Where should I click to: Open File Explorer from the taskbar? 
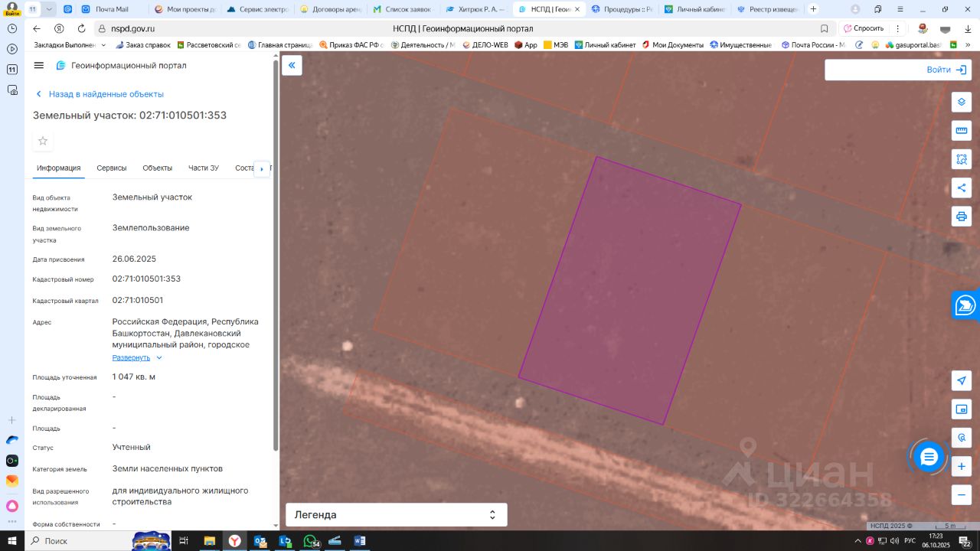209,541
